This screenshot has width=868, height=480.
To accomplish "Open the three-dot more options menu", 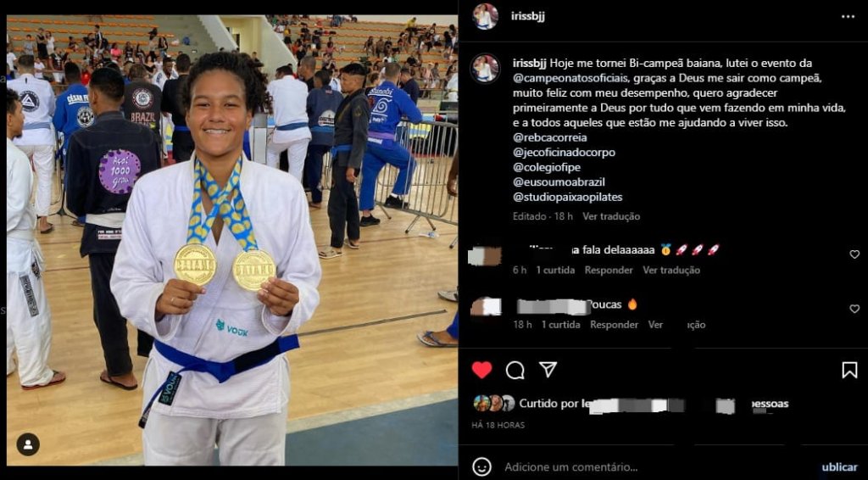I will click(x=848, y=17).
